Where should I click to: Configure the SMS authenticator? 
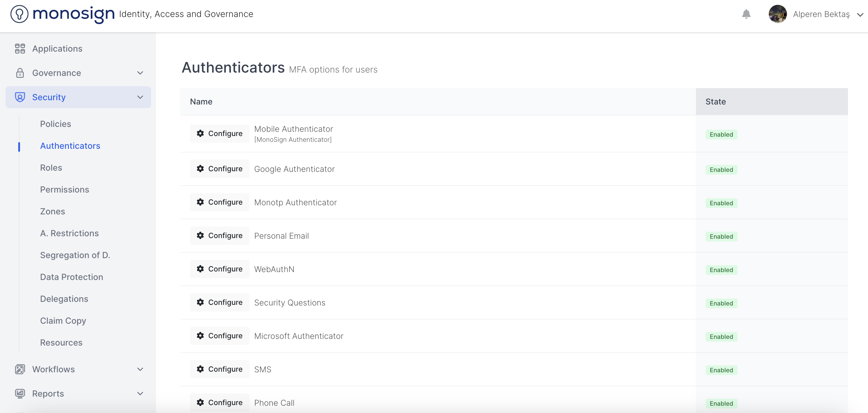pyautogui.click(x=219, y=369)
